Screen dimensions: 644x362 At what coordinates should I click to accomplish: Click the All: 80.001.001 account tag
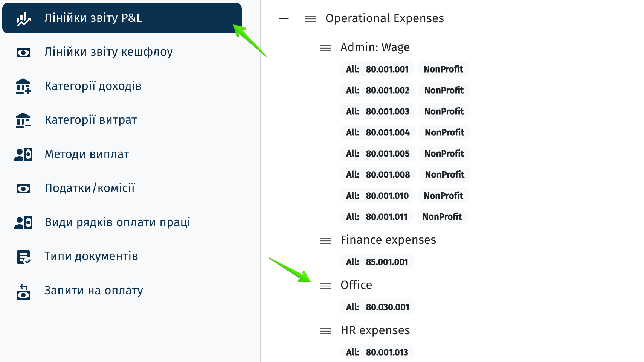(377, 69)
